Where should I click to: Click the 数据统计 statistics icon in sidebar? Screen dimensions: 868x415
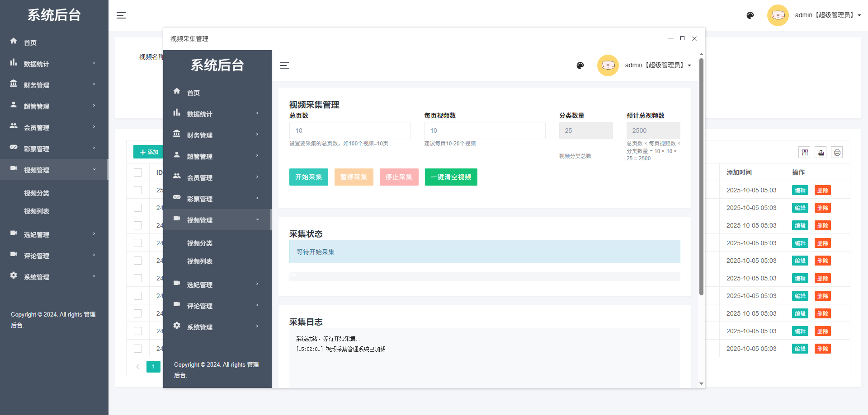(13, 62)
